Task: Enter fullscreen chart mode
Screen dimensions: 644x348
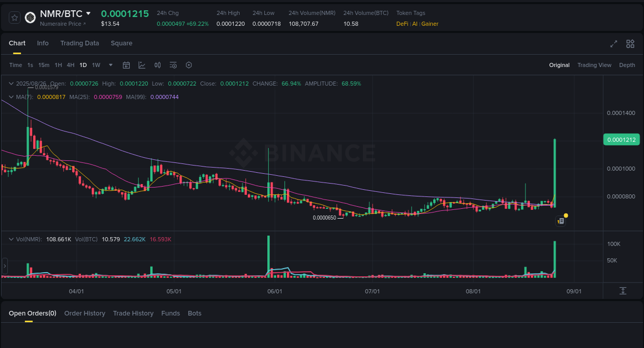Action: [x=613, y=44]
